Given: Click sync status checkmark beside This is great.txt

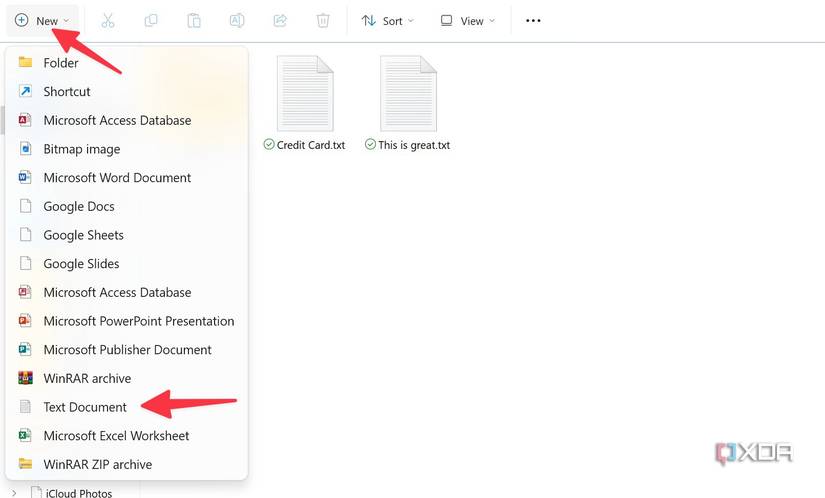Looking at the screenshot, I should pos(370,144).
